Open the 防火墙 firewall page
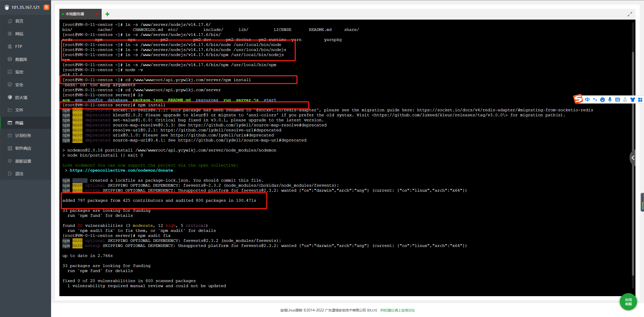Screen dimensions: 644x317 21,97
